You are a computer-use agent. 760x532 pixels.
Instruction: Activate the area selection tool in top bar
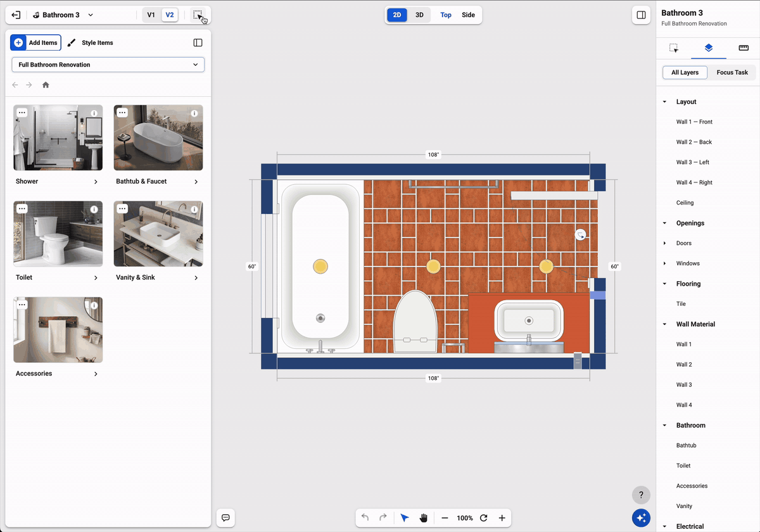coord(198,15)
